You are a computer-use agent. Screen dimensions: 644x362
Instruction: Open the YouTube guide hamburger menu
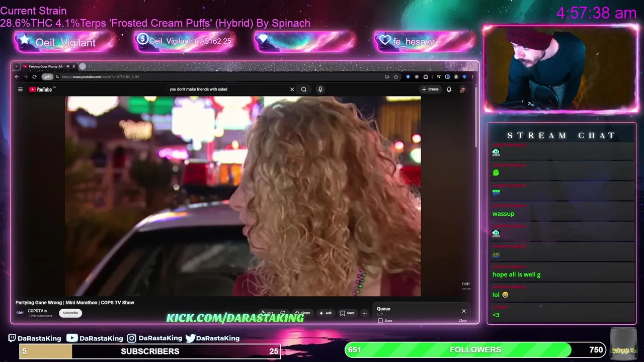20,89
